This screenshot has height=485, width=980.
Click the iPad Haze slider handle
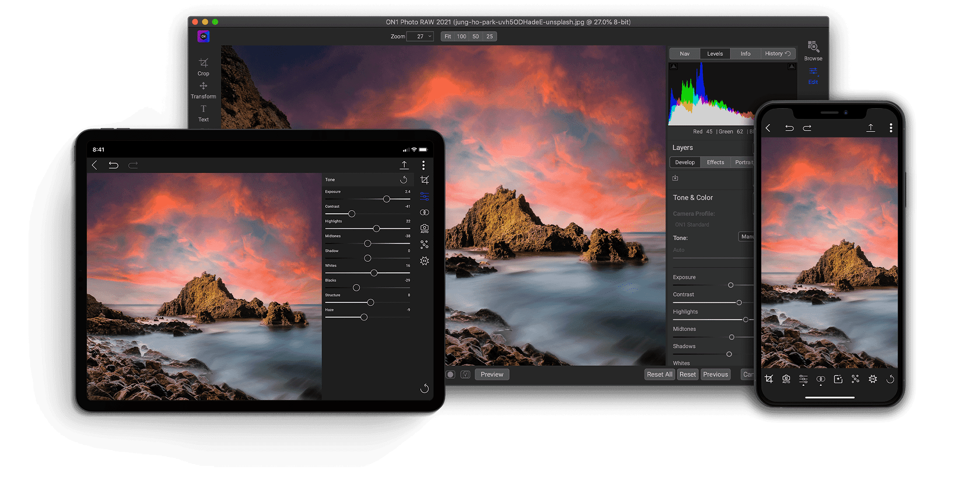pos(364,317)
